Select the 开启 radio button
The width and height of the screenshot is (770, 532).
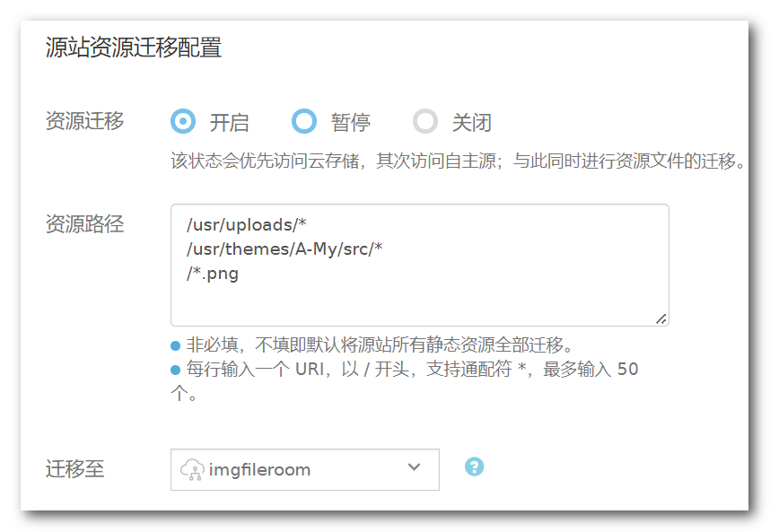[183, 121]
